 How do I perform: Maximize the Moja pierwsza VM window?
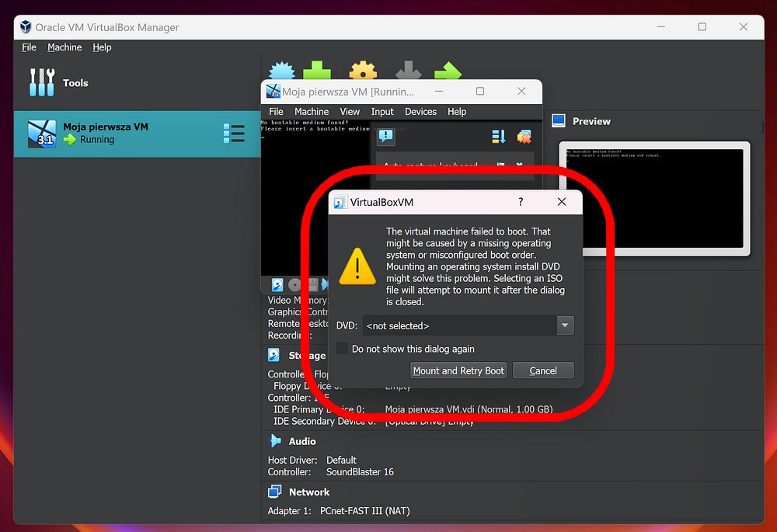point(479,91)
